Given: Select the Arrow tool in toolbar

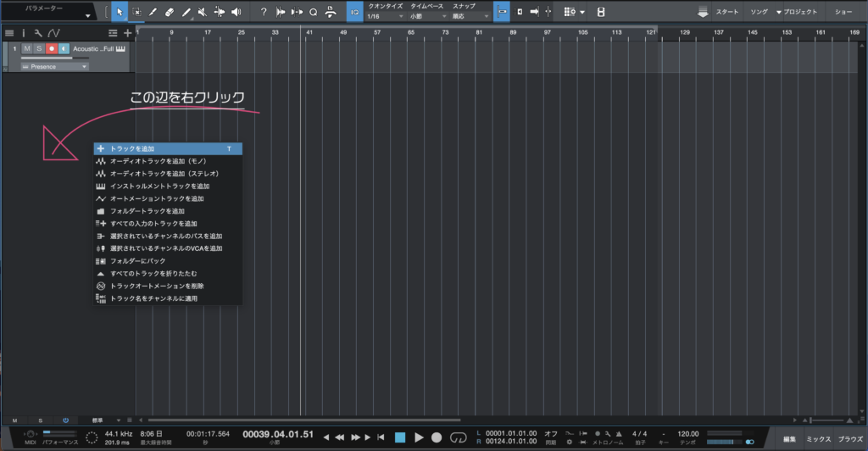Looking at the screenshot, I should 120,12.
